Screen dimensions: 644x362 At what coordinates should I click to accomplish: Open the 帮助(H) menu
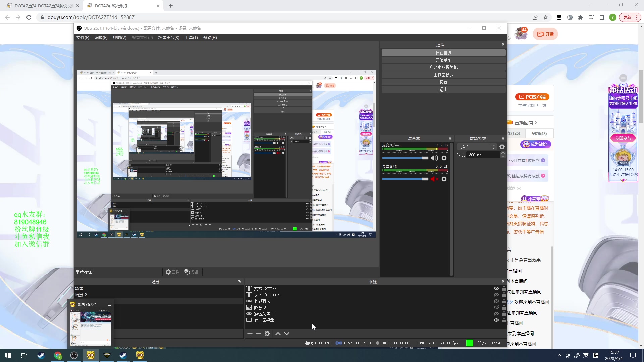tap(210, 38)
